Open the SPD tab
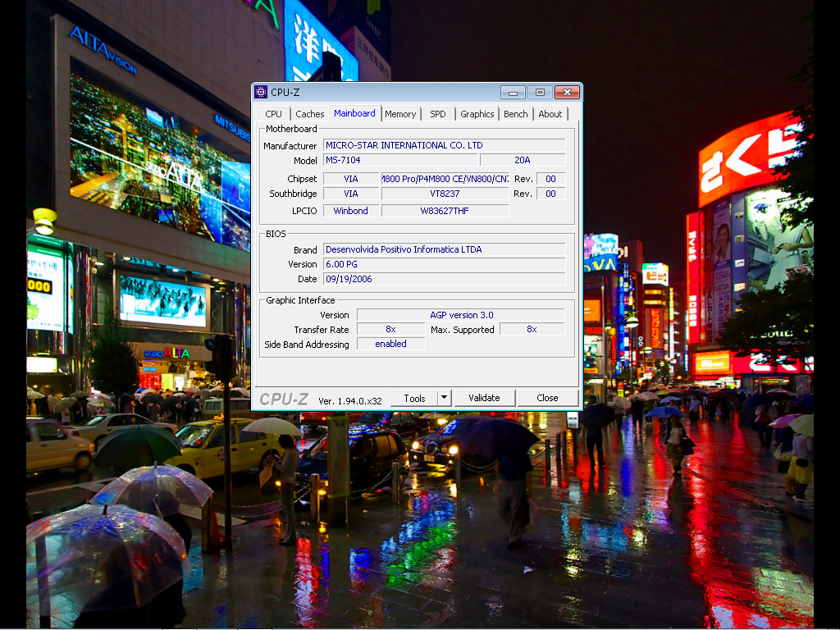Image resolution: width=840 pixels, height=630 pixels. 438,114
